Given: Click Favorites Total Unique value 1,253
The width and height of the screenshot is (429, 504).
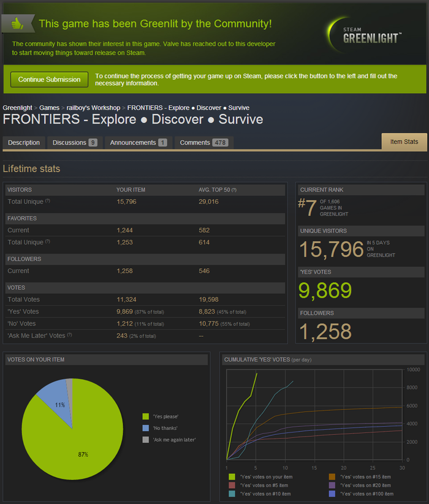Looking at the screenshot, I should 124,242.
